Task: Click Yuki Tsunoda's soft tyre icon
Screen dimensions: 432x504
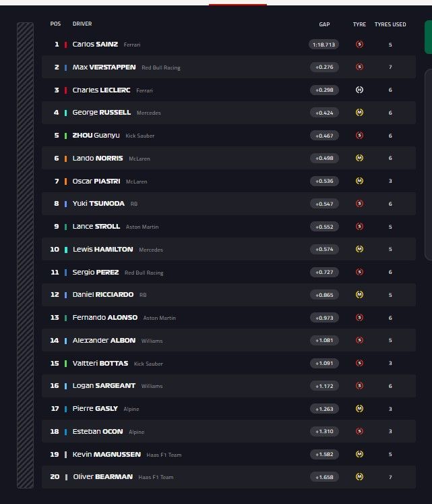Action: coord(359,203)
